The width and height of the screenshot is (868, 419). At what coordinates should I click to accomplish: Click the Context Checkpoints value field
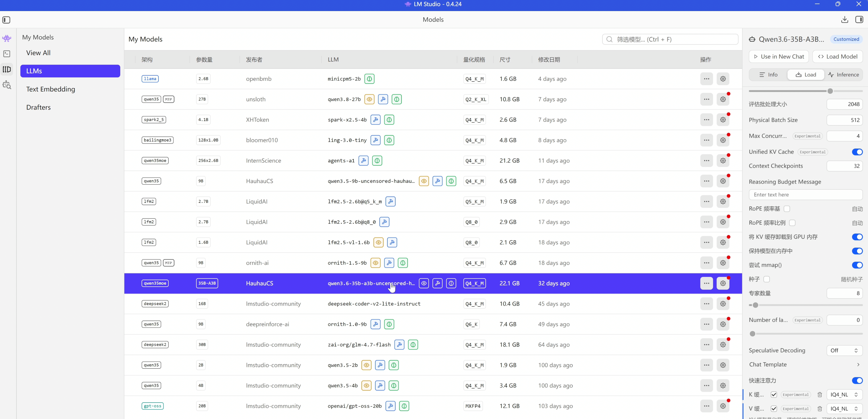point(844,166)
